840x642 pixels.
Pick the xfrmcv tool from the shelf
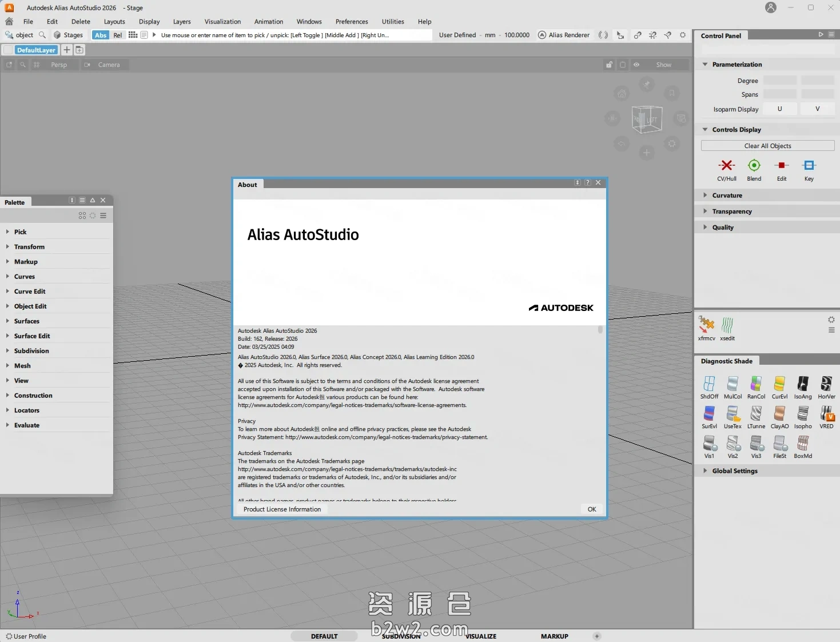(x=706, y=325)
